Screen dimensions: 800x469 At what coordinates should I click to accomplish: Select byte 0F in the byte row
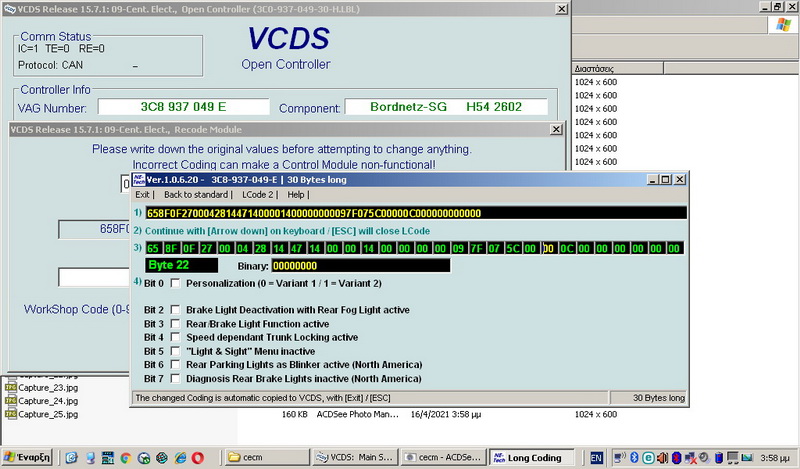189,249
